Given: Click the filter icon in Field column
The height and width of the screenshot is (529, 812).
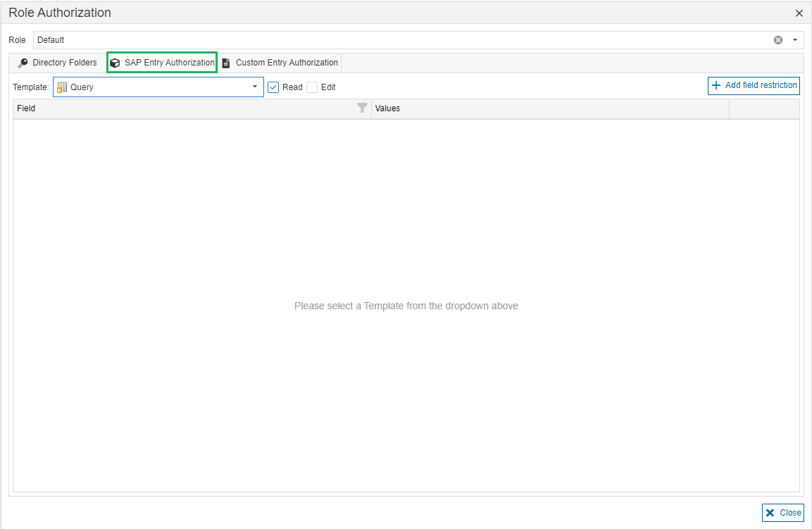Looking at the screenshot, I should coord(362,108).
